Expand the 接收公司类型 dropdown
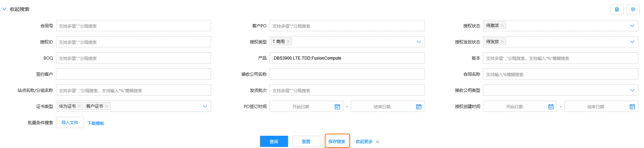Image resolution: width=644 pixels, height=148 pixels. (632, 90)
